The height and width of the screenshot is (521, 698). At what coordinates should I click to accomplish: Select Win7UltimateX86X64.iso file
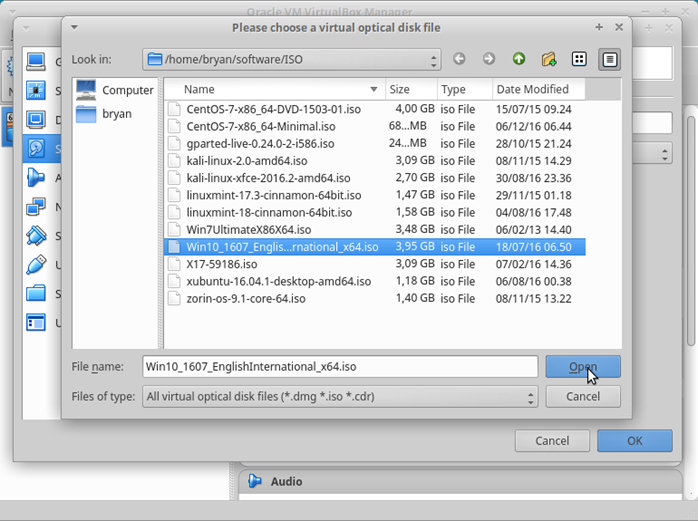pos(374,230)
